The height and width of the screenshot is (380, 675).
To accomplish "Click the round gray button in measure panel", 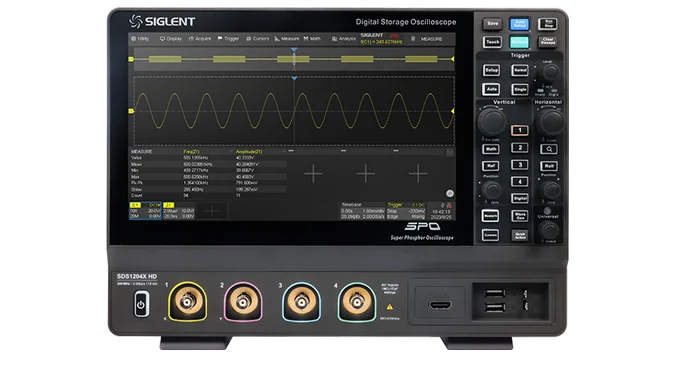I will [450, 193].
